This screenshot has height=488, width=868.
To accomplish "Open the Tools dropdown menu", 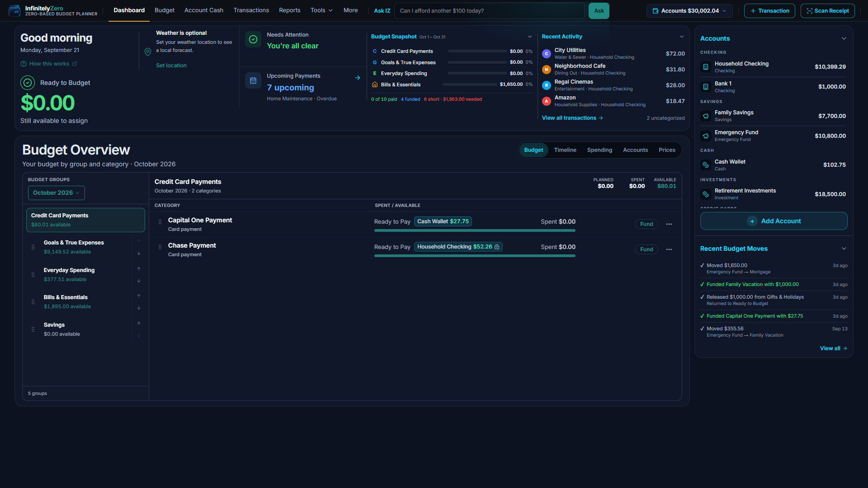I will [x=321, y=10].
